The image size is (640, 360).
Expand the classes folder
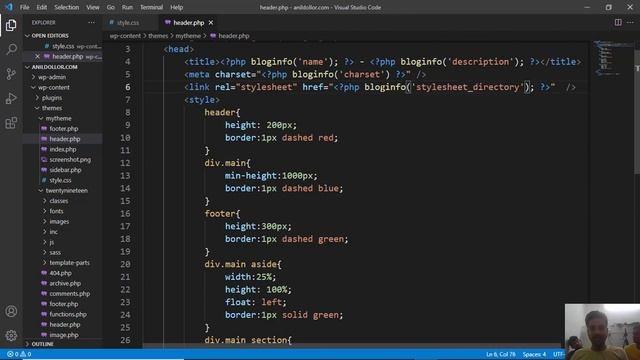coord(58,201)
